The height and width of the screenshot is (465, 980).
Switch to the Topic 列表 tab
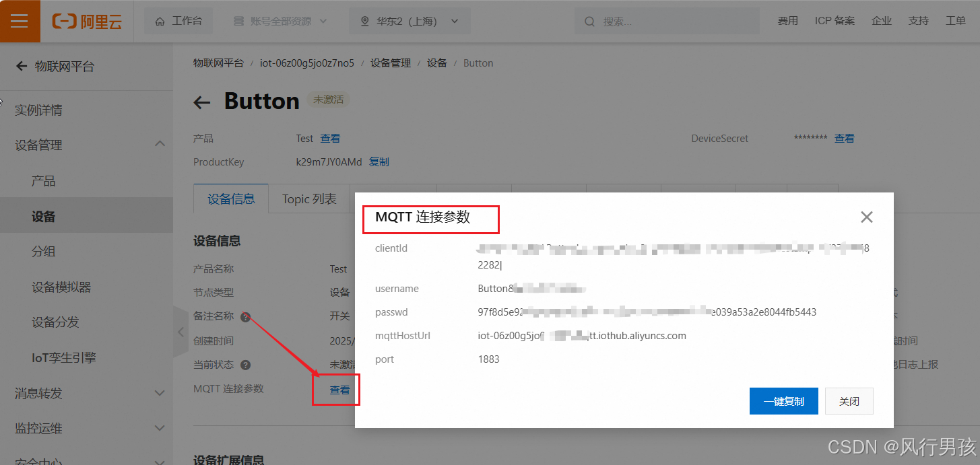309,199
